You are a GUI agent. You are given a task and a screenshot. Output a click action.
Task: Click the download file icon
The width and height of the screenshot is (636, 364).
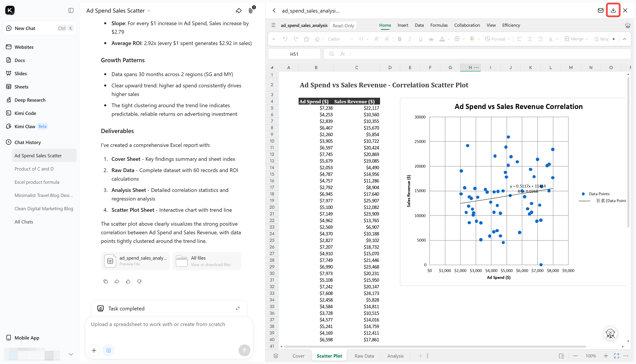pos(613,10)
